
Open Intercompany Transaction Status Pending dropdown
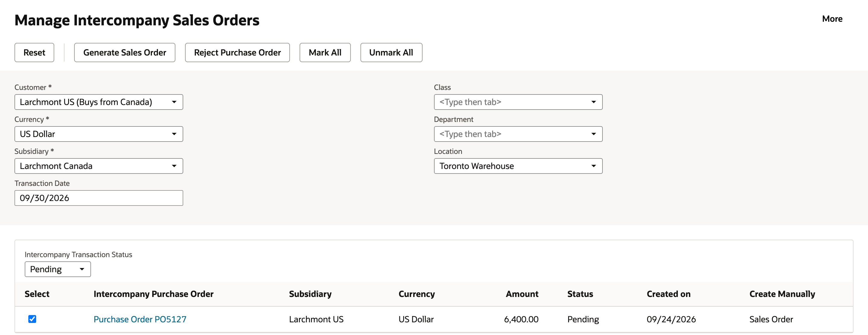coord(58,269)
